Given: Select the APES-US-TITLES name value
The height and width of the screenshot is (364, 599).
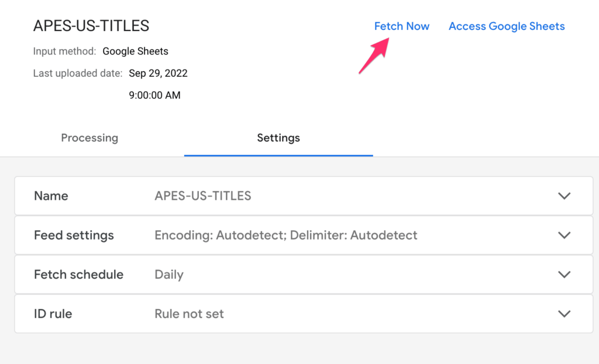Looking at the screenshot, I should [203, 196].
